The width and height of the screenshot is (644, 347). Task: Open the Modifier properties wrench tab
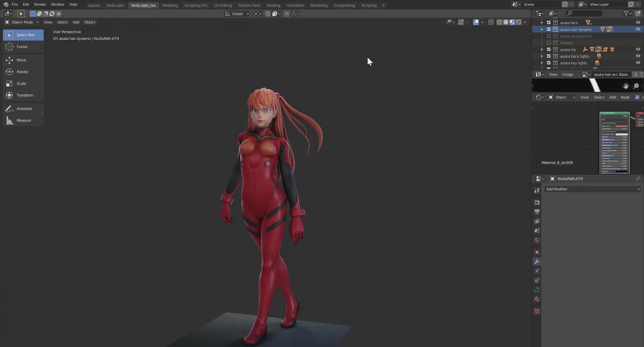537,262
